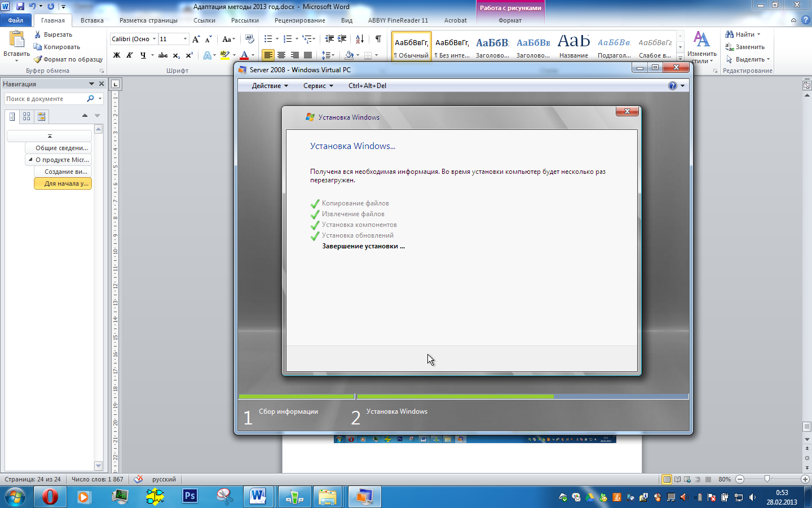
Task: Open the Virtual PC help question icon
Action: point(672,86)
